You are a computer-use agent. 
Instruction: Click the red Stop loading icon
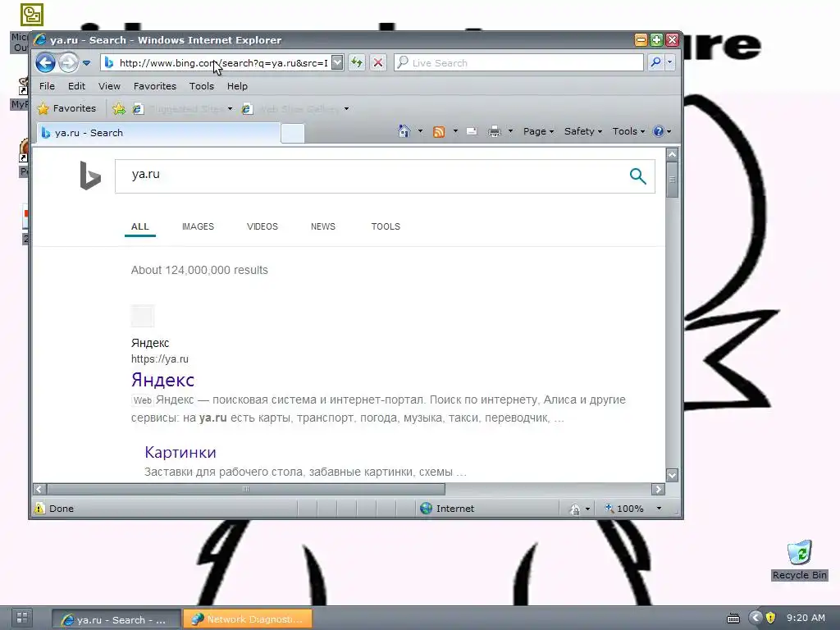pos(378,62)
